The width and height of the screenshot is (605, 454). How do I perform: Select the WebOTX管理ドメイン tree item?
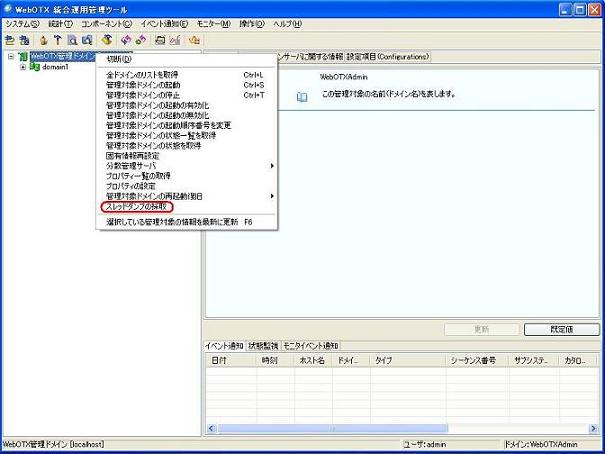pyautogui.click(x=63, y=56)
